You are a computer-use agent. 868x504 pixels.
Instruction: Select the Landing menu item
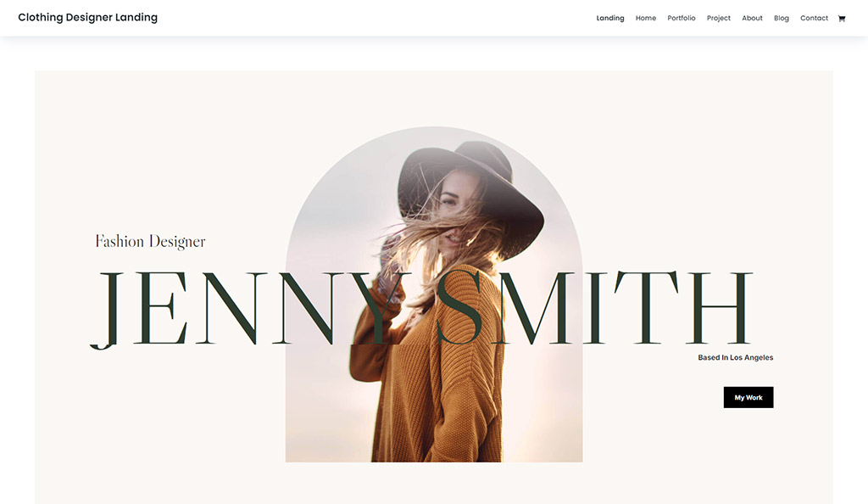610,19
